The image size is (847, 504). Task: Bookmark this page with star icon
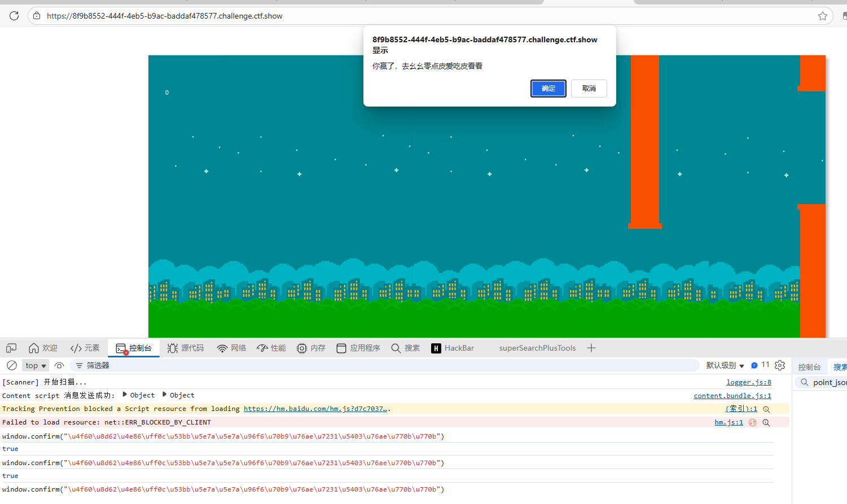pyautogui.click(x=823, y=16)
